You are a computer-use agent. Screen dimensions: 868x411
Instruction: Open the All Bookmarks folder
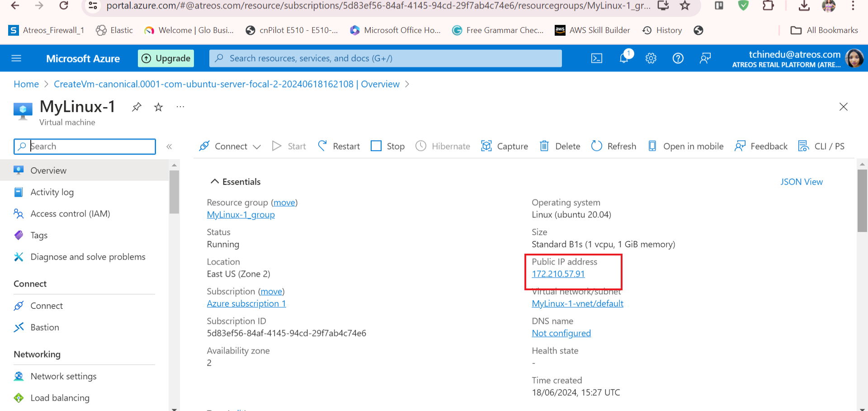click(824, 30)
